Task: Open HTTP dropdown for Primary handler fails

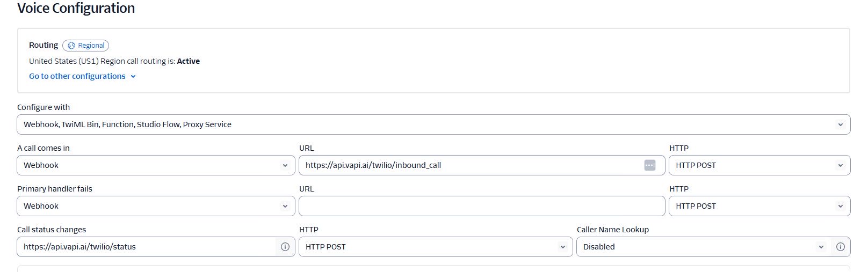Action: (x=759, y=206)
